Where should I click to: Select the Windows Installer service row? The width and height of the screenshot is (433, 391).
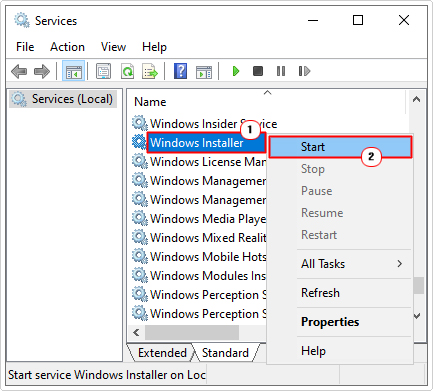tap(206, 143)
